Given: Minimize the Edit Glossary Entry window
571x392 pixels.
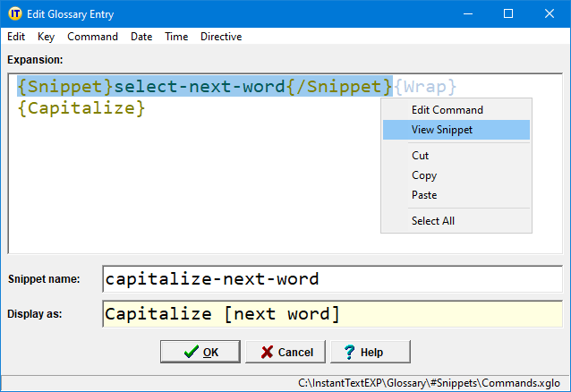Looking at the screenshot, I should pyautogui.click(x=468, y=13).
